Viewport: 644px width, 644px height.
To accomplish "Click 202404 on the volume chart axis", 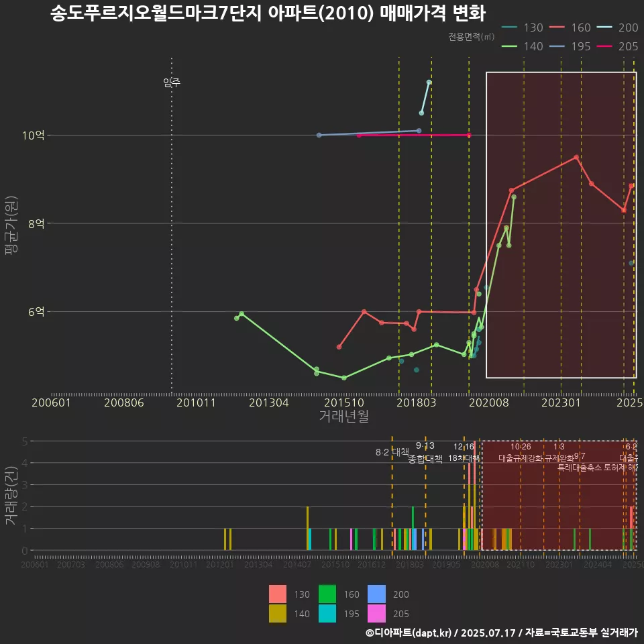I will [598, 565].
